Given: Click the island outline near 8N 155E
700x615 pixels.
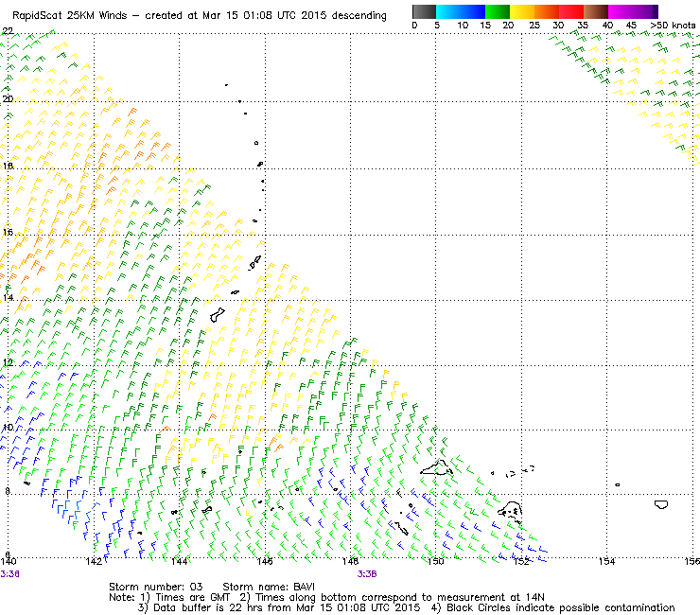Looking at the screenshot, I should (661, 504).
